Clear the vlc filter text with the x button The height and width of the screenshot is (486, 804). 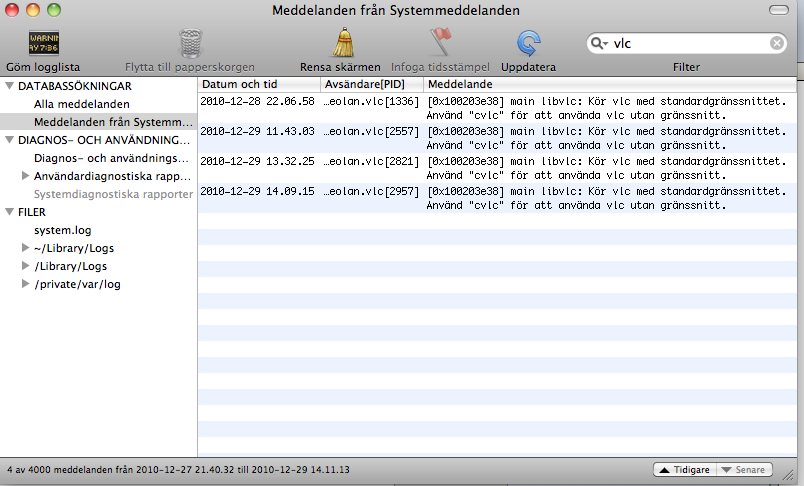pos(777,43)
